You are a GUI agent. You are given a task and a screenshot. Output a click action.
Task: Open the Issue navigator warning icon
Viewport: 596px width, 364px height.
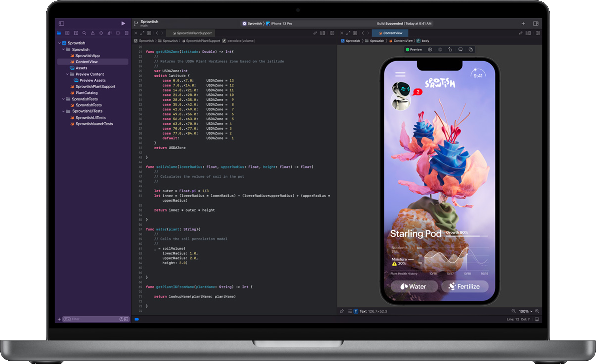tap(93, 33)
